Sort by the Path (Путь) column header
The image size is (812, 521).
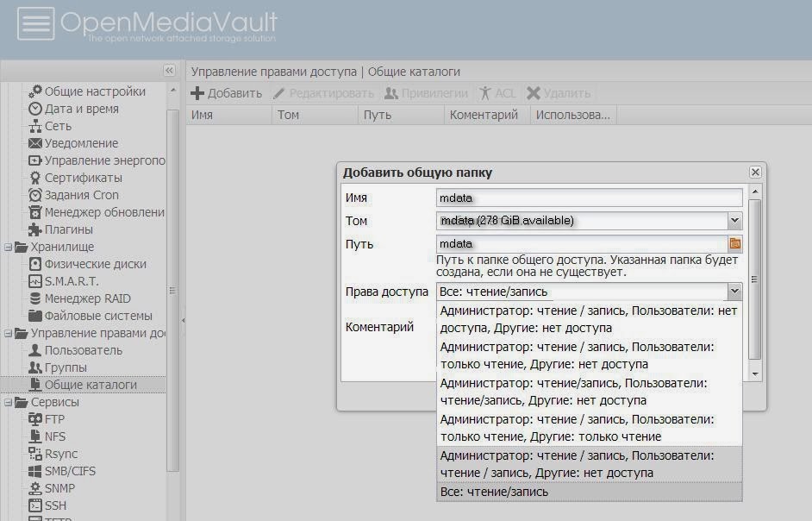401,115
